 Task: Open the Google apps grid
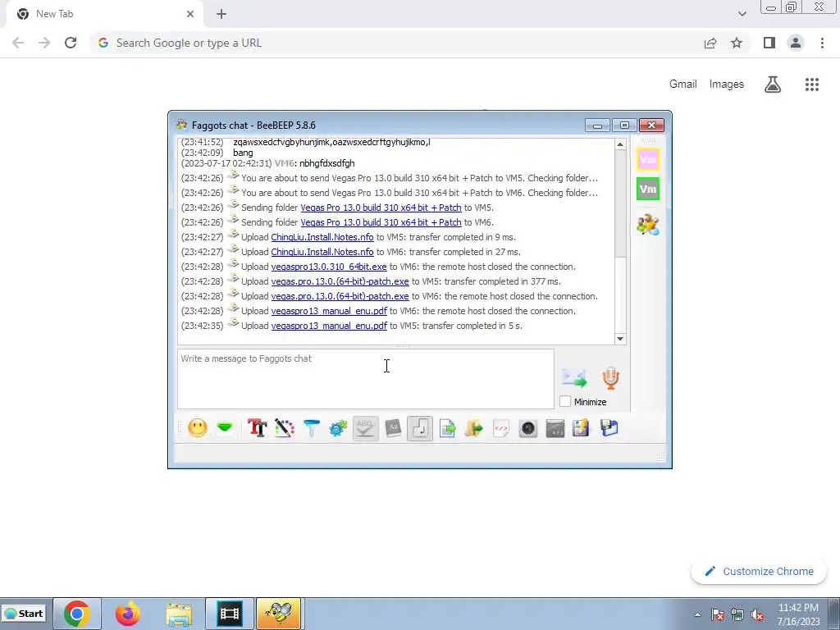pos(812,84)
